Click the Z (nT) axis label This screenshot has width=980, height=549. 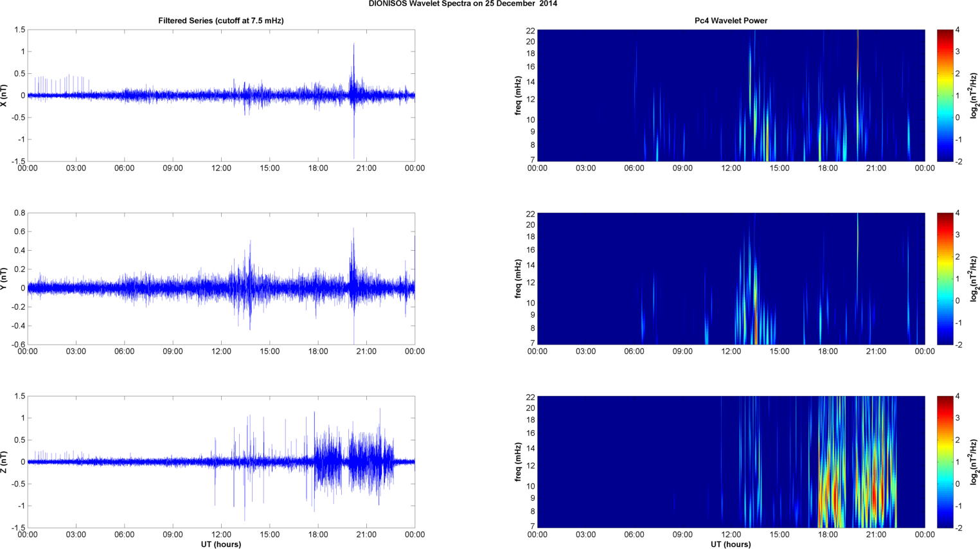pyautogui.click(x=4, y=462)
